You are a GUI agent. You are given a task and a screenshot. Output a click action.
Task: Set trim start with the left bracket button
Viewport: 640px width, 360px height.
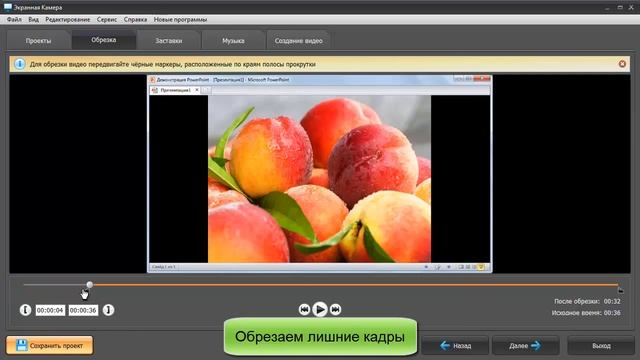25,310
